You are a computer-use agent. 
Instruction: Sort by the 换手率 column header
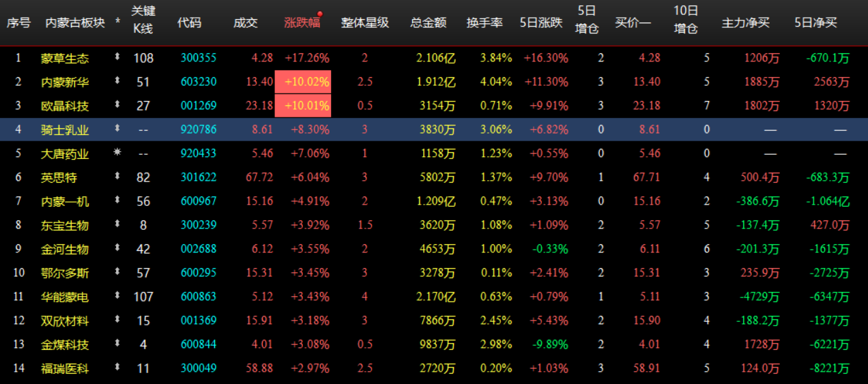coord(484,23)
